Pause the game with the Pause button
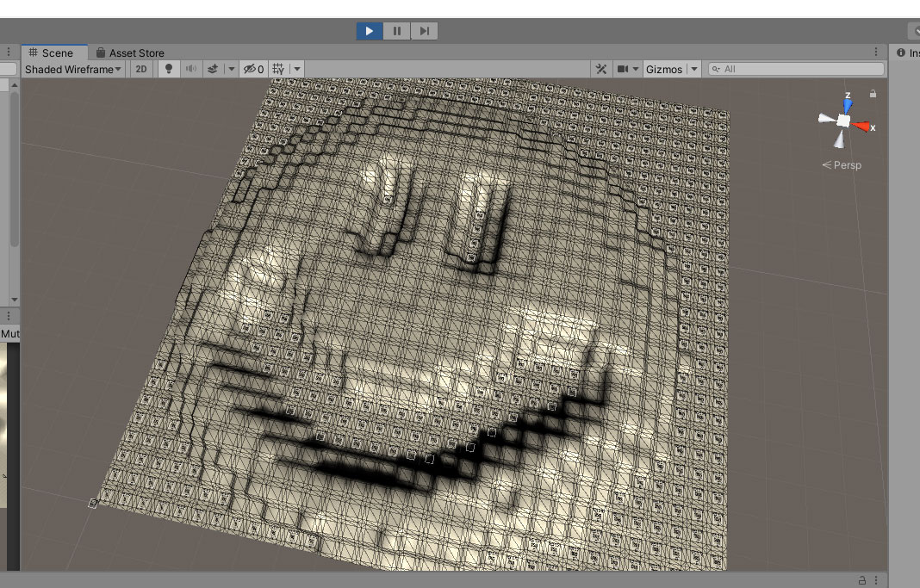The width and height of the screenshot is (920, 588). pyautogui.click(x=396, y=31)
